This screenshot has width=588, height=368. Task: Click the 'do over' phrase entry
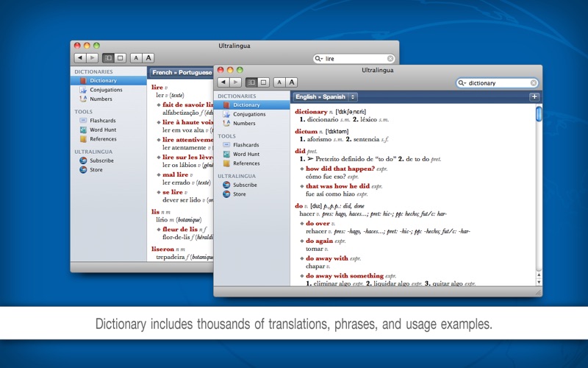click(x=318, y=224)
